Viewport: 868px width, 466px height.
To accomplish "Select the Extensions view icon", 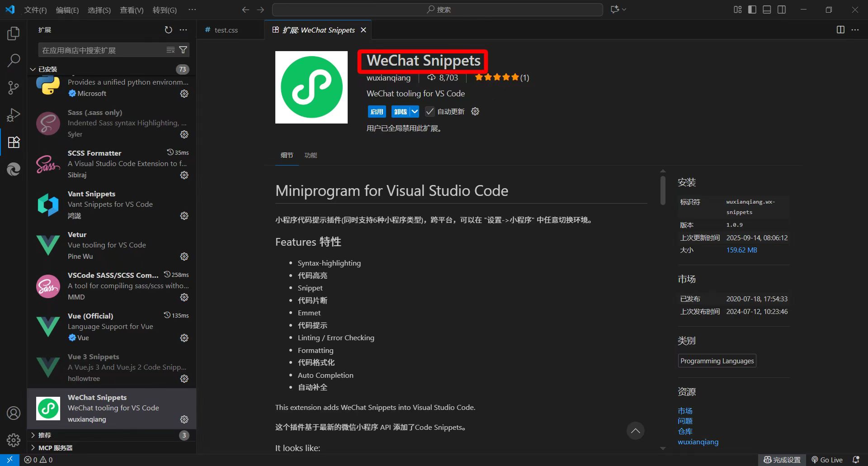I will coord(14,142).
